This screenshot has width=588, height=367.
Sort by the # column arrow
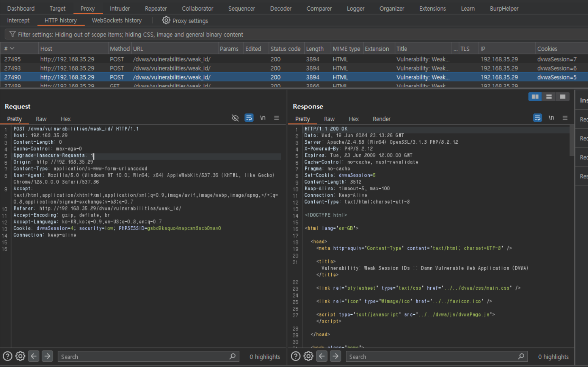[12, 49]
